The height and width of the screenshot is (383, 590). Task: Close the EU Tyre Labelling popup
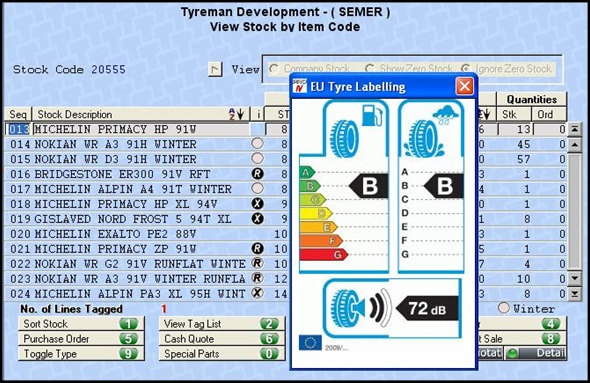click(x=464, y=87)
